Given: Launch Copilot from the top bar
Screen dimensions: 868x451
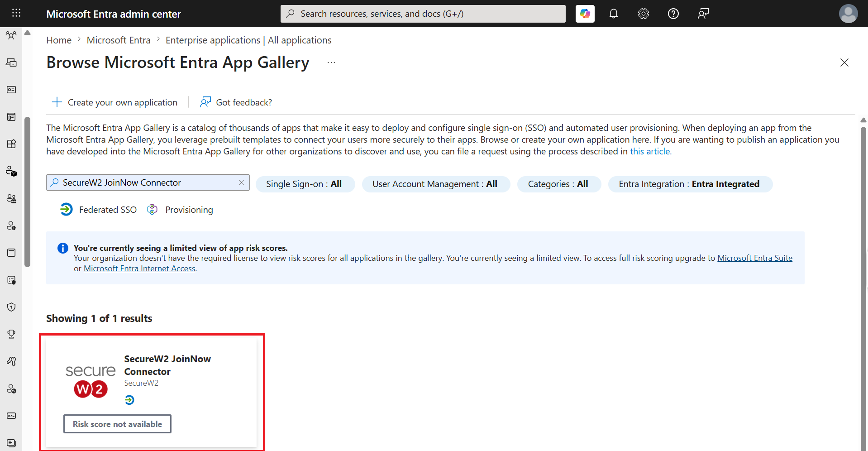Looking at the screenshot, I should (x=585, y=14).
